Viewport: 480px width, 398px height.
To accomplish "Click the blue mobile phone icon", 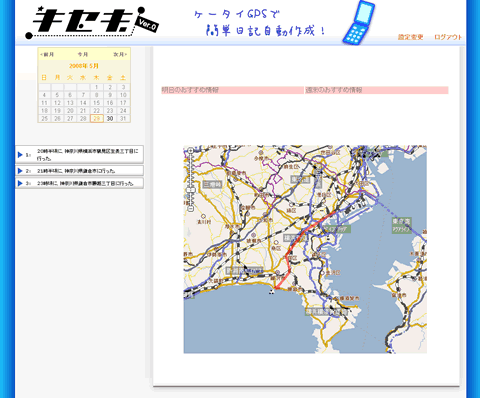I will [x=359, y=23].
